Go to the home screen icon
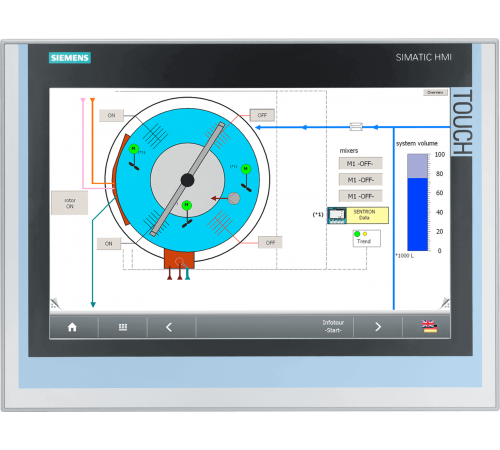This screenshot has height=450, width=500. click(x=72, y=327)
